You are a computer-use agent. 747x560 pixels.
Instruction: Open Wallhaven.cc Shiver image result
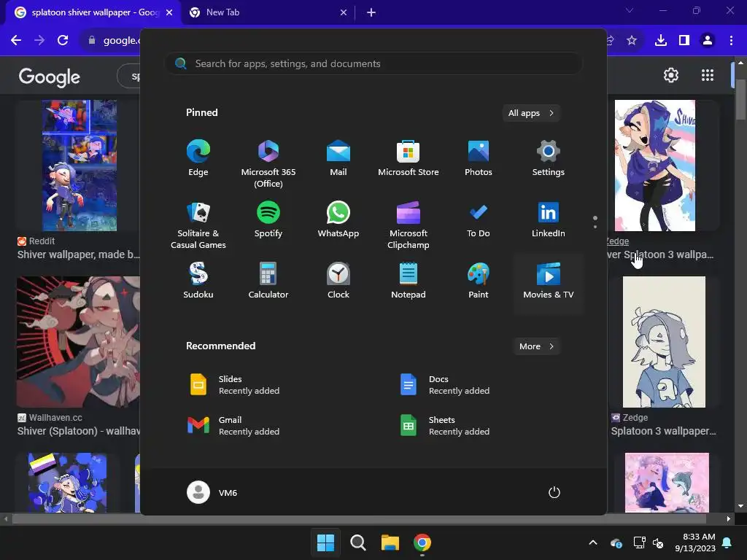79,341
